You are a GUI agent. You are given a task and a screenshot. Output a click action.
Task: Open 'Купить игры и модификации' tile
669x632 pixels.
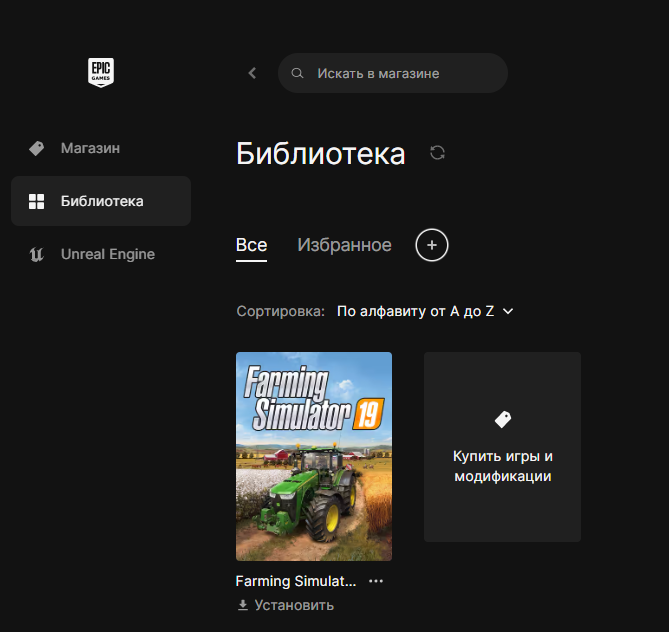coord(502,447)
